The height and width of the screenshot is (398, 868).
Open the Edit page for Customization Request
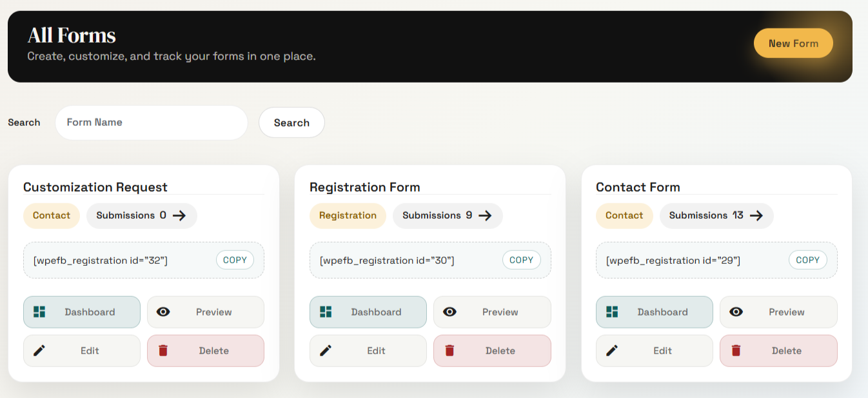81,350
